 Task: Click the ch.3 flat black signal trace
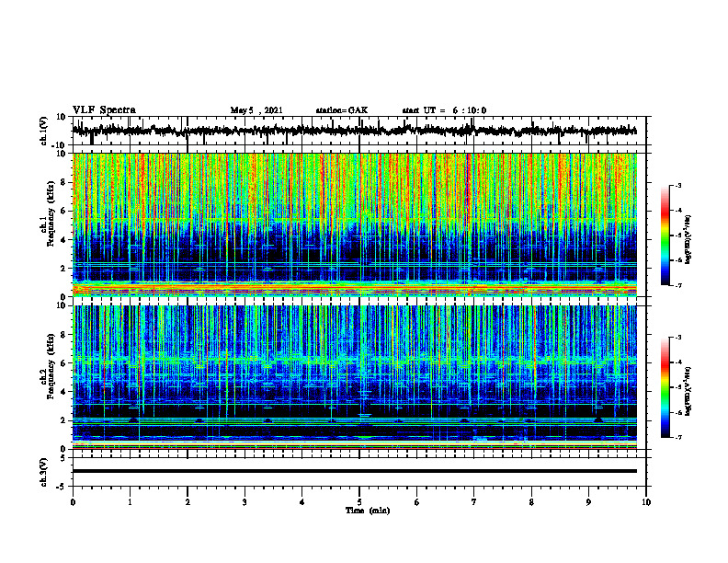pyautogui.click(x=355, y=471)
